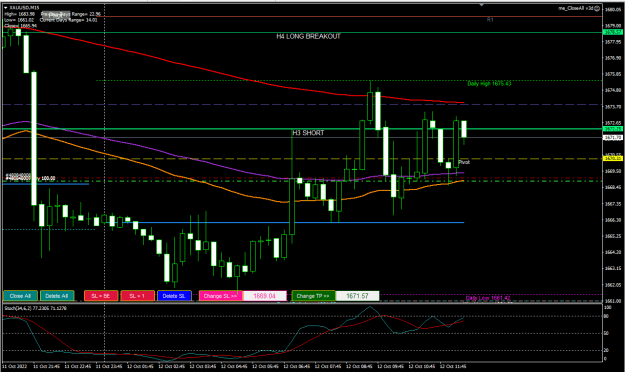Select the Daily Low label near chart bottom
This screenshot has height=372, width=625.
tap(488, 298)
